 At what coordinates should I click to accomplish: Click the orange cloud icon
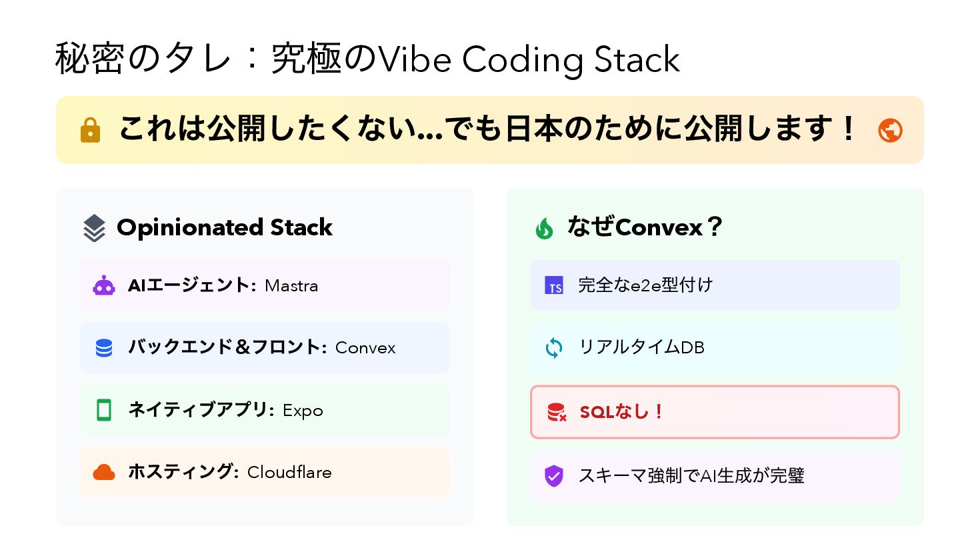[104, 473]
